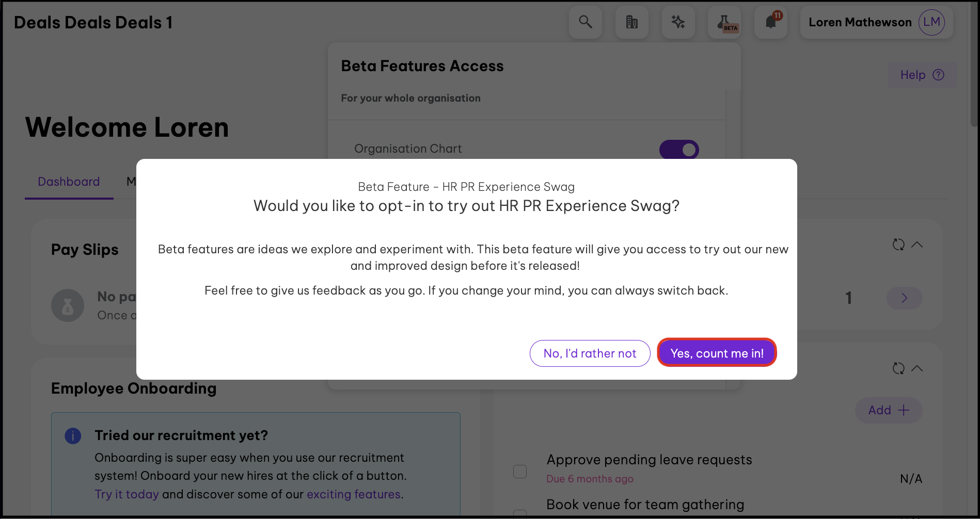The image size is (980, 519).
Task: Open the notifications bell
Action: 771,22
